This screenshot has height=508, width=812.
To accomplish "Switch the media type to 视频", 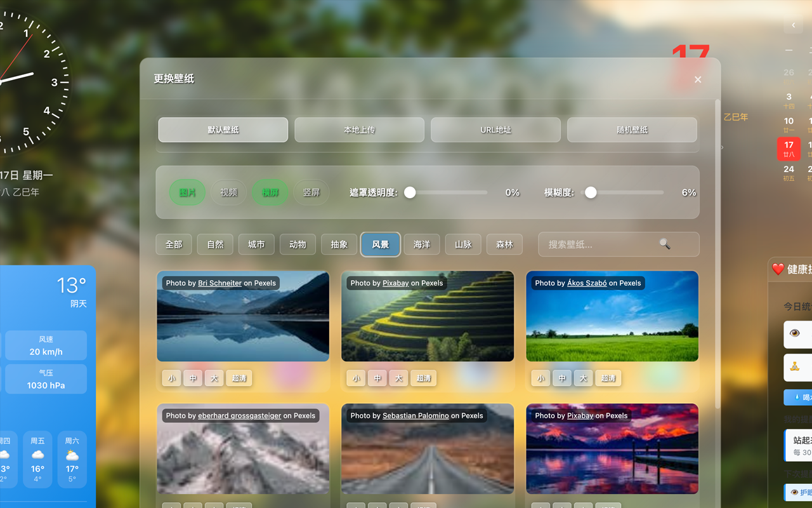I will point(228,192).
